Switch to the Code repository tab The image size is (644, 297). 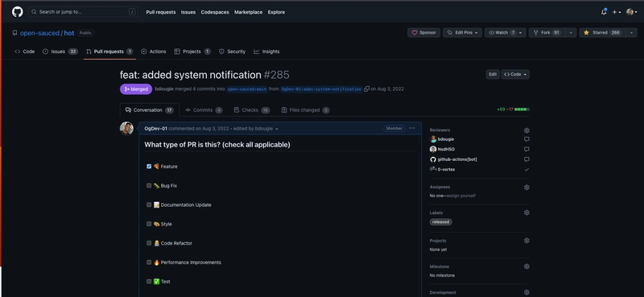tap(25, 52)
